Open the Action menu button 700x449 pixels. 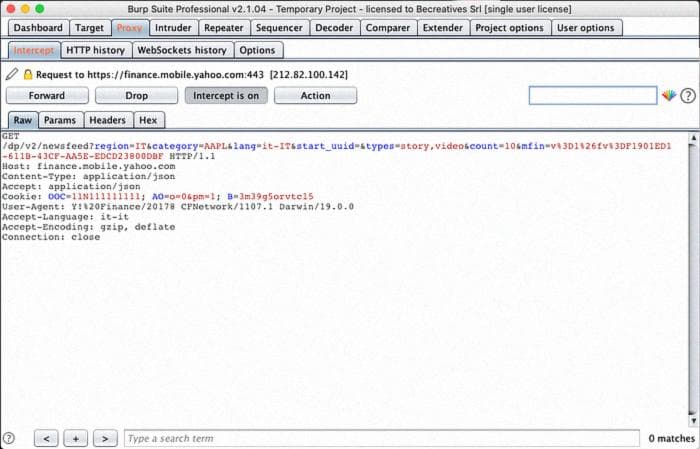[315, 96]
